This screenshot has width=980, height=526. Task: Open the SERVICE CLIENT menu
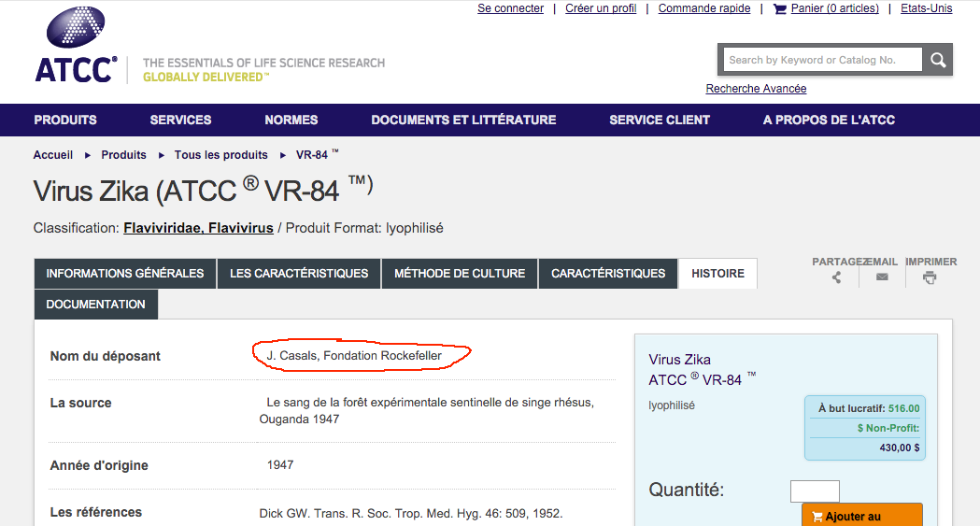click(660, 120)
